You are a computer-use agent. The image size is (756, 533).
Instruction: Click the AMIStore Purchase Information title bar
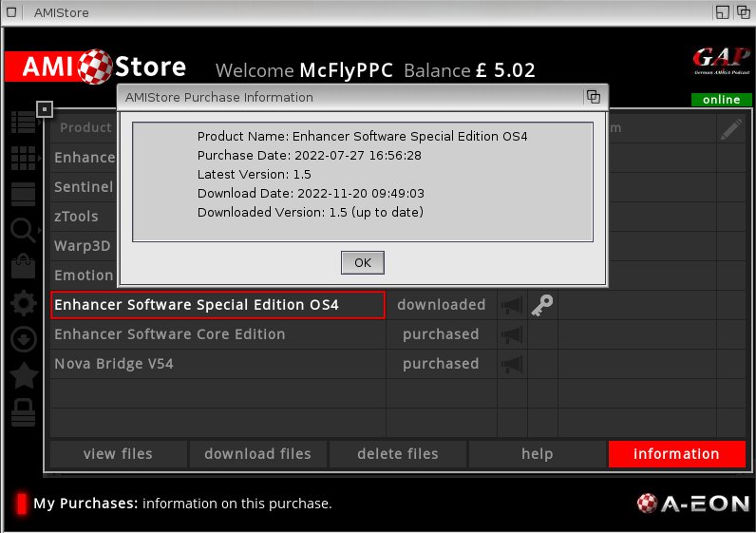pos(350,97)
